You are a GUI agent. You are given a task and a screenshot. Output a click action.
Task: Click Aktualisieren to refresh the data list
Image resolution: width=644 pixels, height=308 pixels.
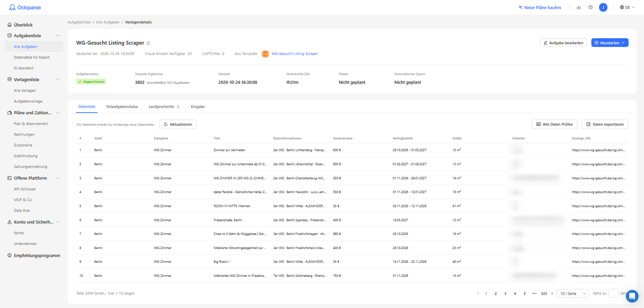(178, 124)
